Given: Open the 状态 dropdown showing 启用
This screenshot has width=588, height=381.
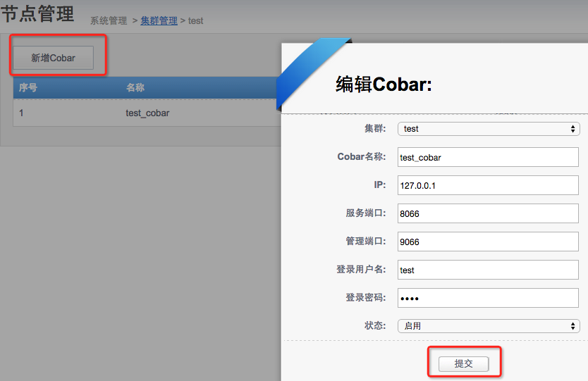Looking at the screenshot, I should (x=489, y=326).
